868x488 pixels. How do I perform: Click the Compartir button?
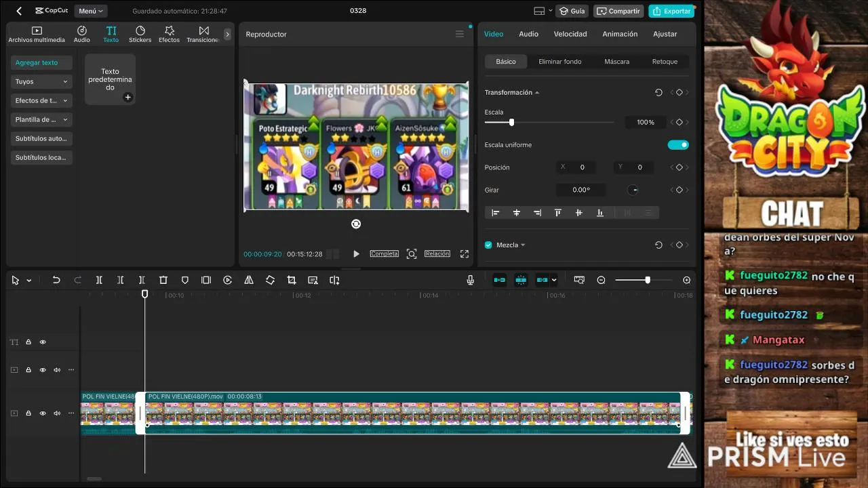[x=618, y=11]
